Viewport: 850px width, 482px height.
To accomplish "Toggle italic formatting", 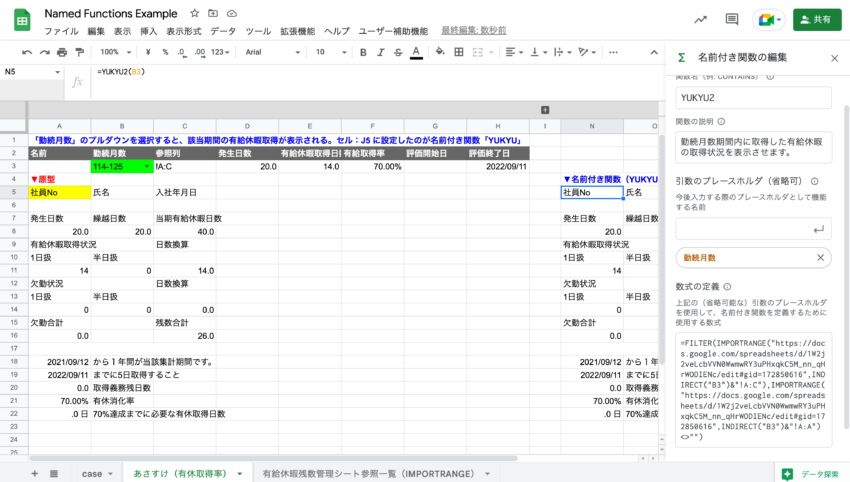I will (380, 52).
